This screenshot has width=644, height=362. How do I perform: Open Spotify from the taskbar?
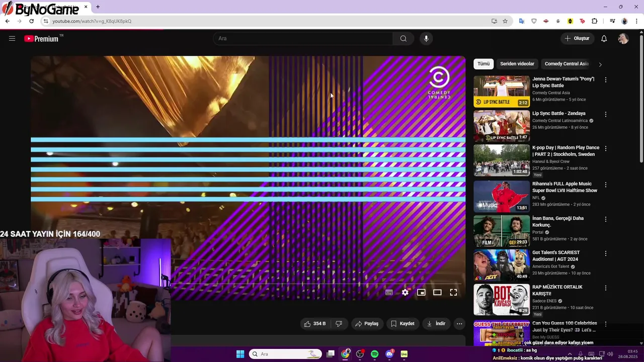pyautogui.click(x=374, y=354)
